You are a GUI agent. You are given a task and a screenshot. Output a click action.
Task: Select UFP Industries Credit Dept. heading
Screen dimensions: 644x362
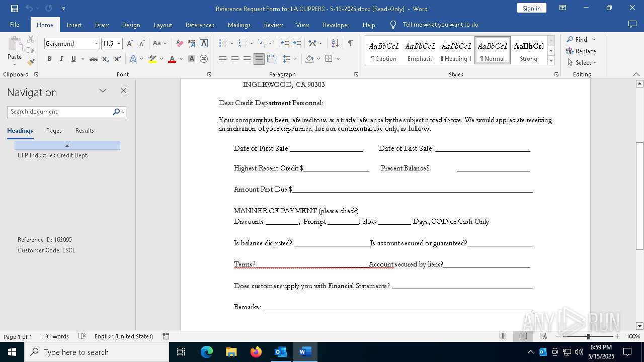pyautogui.click(x=53, y=155)
